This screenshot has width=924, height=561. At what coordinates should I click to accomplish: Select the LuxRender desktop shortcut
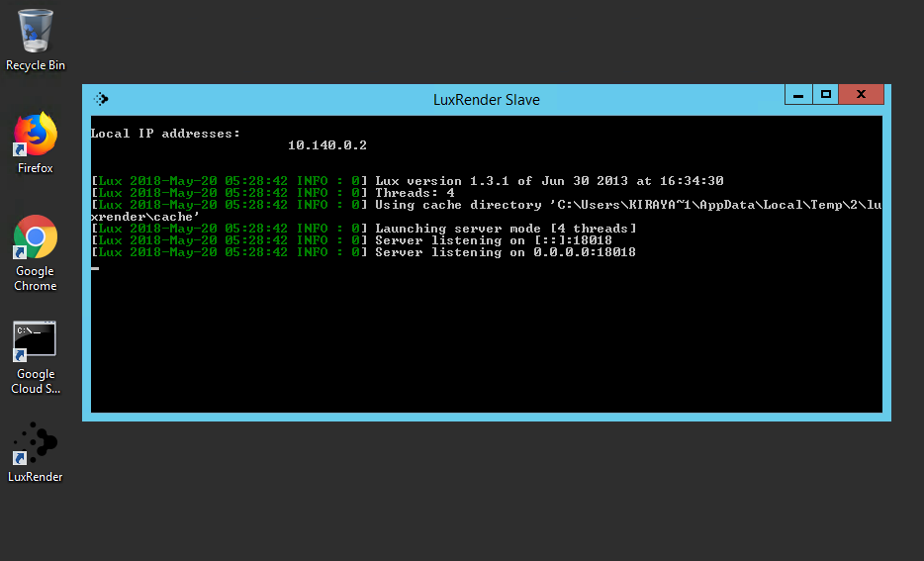(x=36, y=452)
